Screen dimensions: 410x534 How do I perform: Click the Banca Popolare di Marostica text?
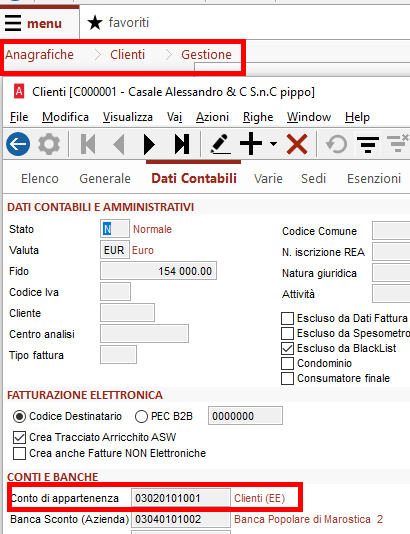point(309,519)
